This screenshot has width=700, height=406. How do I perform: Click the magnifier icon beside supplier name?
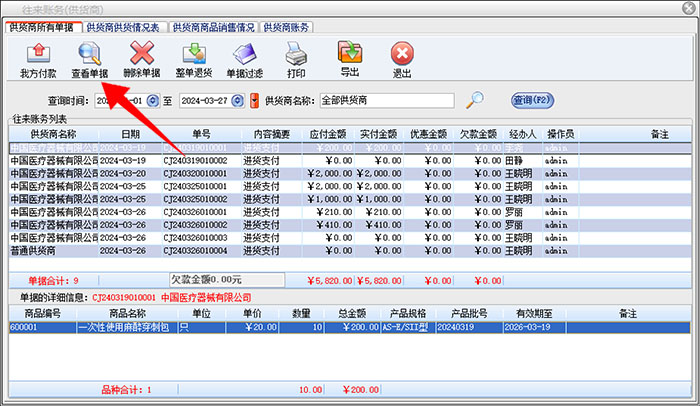pos(477,100)
